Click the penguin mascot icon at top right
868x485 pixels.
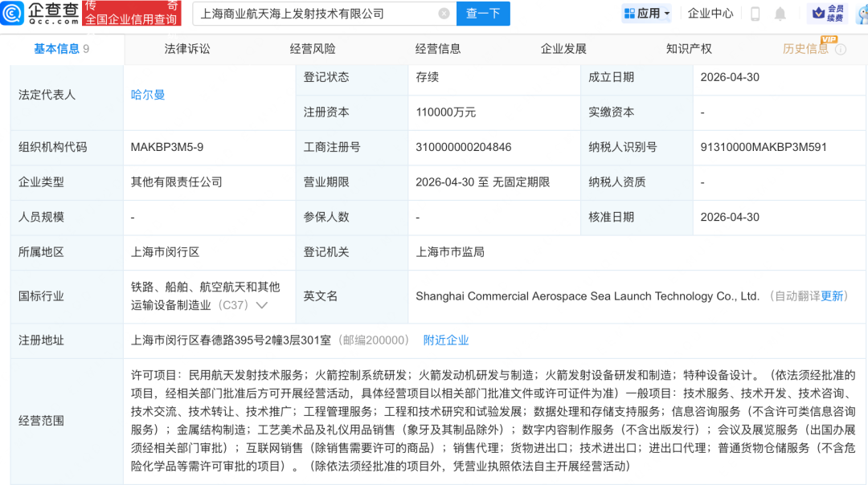[x=862, y=14]
